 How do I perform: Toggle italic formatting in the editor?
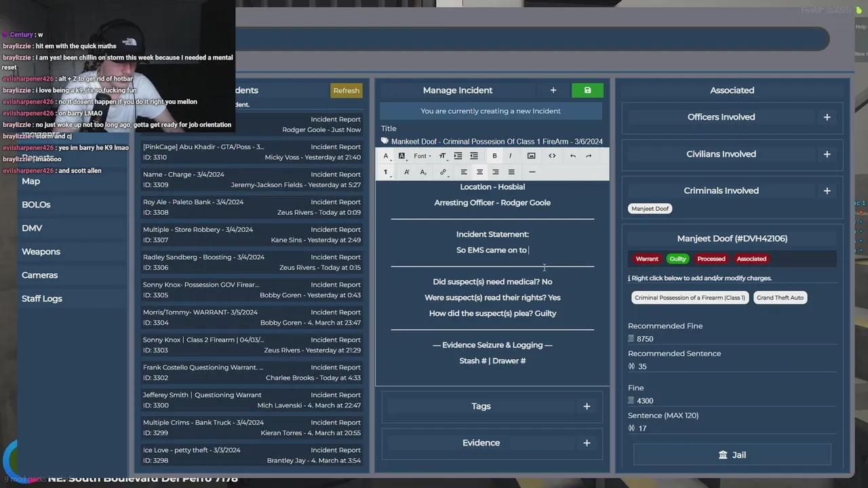tap(510, 156)
